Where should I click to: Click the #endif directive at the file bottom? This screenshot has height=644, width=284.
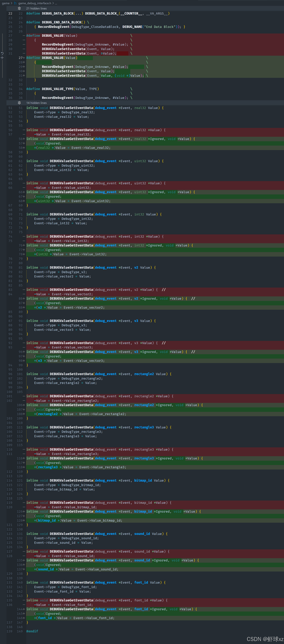pyautogui.click(x=32, y=631)
